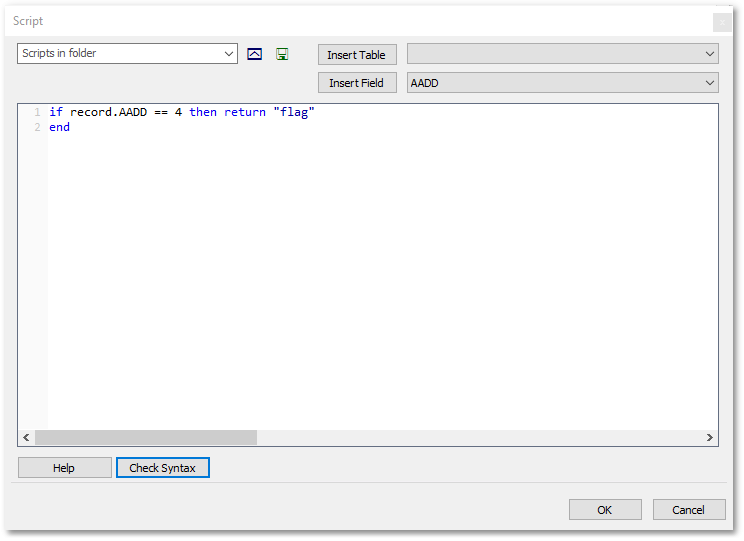
Task: Open the table selection dropdown
Action: tap(563, 54)
